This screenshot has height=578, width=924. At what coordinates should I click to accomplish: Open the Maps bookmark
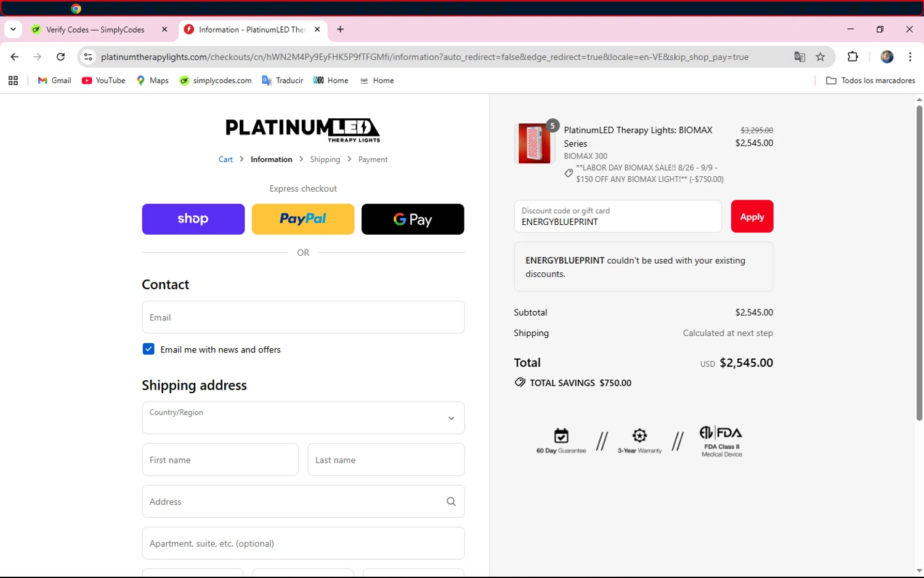coord(152,81)
